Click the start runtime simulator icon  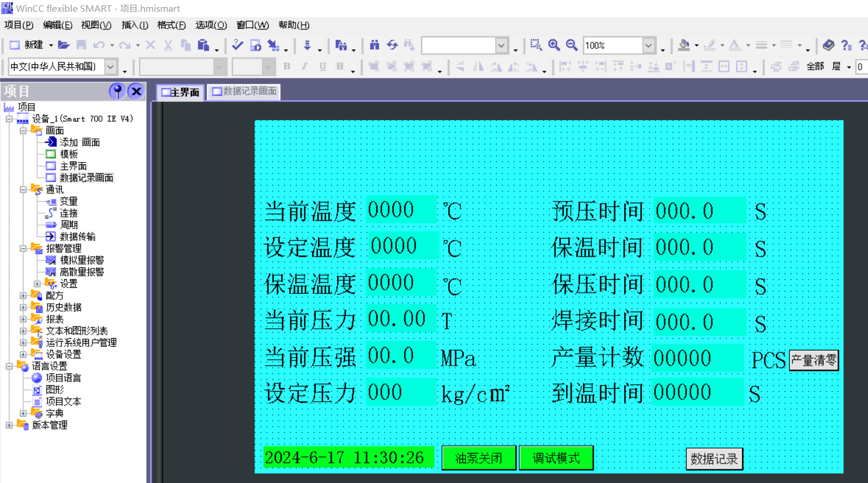click(x=256, y=45)
